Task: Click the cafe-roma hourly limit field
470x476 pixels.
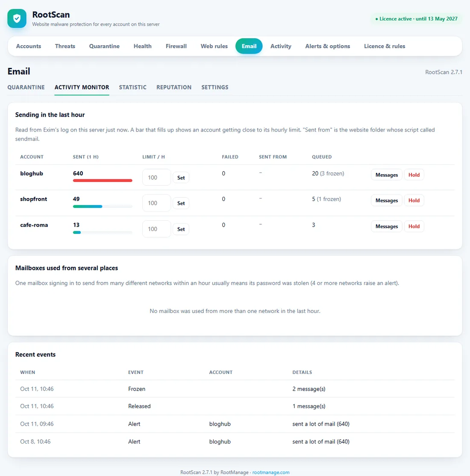Action: pyautogui.click(x=156, y=229)
